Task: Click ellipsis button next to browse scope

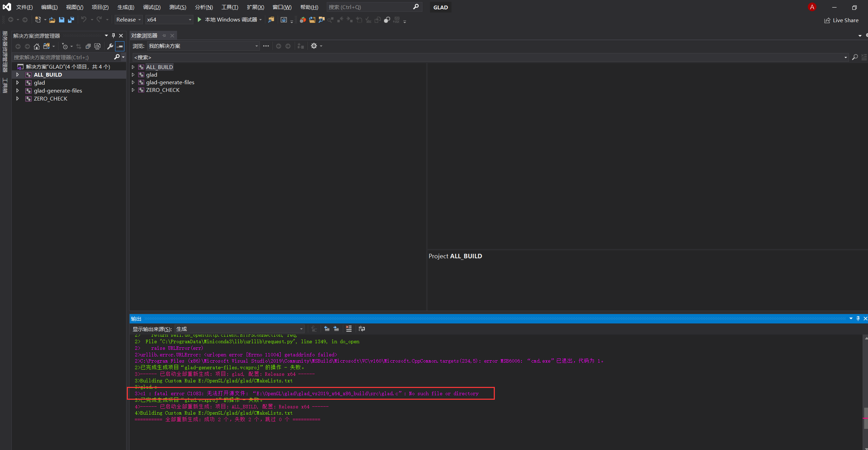Action: click(266, 46)
